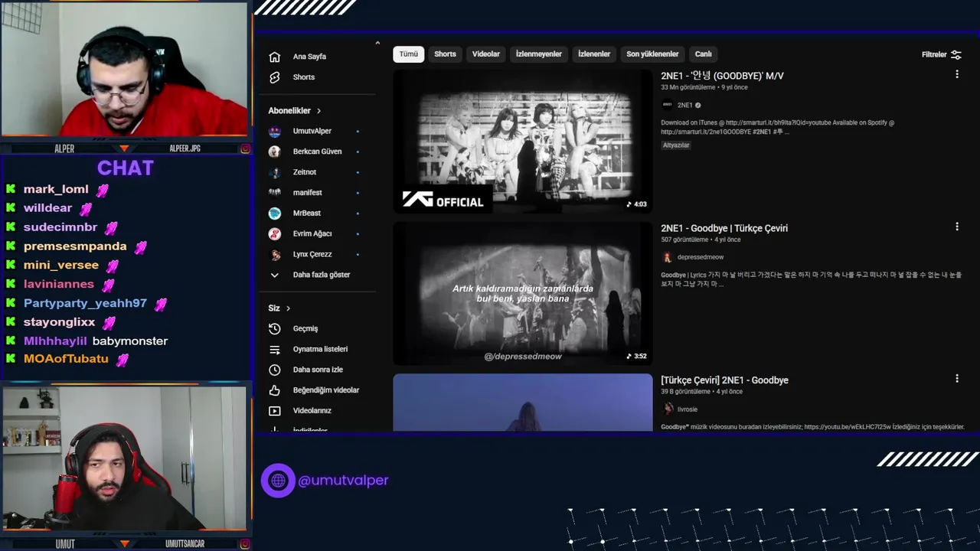Open the depressedmeow channel name link
The width and height of the screenshot is (980, 551).
(x=700, y=257)
